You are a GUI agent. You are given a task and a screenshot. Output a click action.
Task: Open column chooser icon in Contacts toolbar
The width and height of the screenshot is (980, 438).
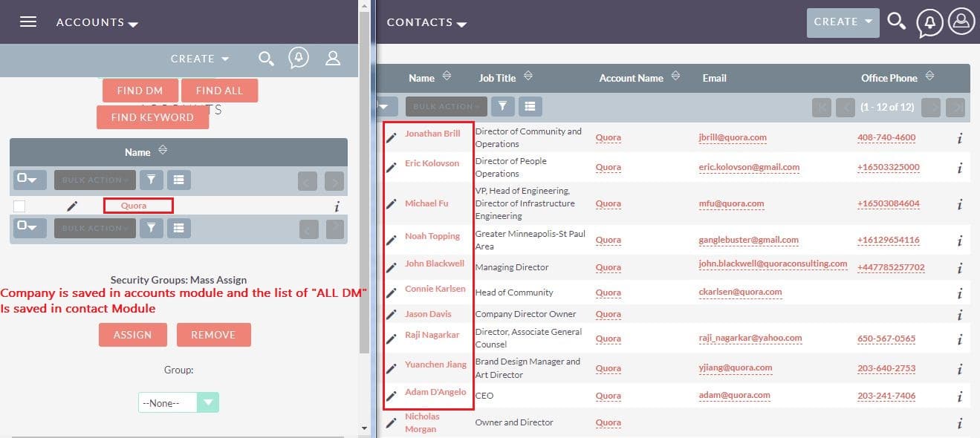tap(530, 106)
